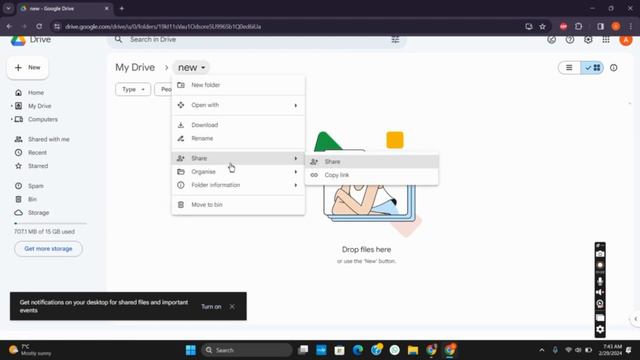The image size is (640, 360).
Task: Expand Folder information submenu
Action: 238,185
